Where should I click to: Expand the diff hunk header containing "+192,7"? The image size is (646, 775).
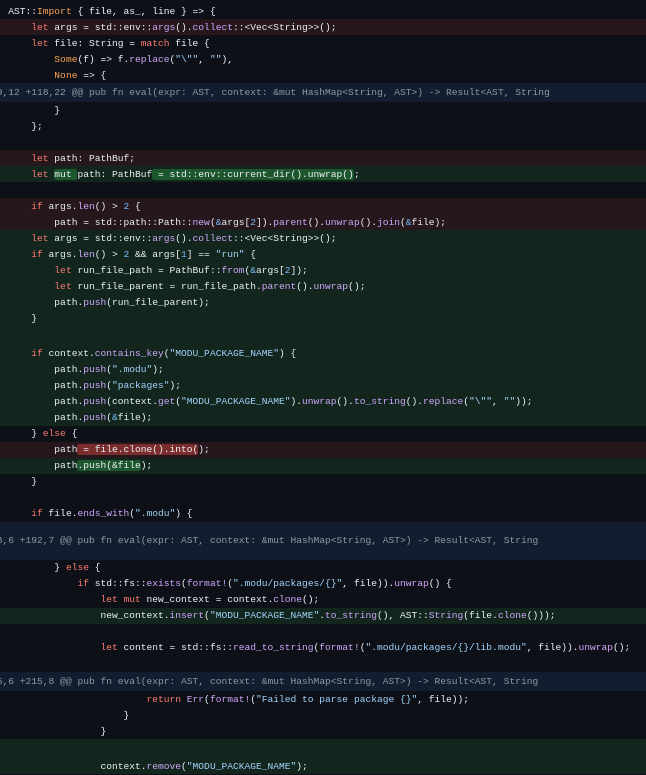click(270, 540)
